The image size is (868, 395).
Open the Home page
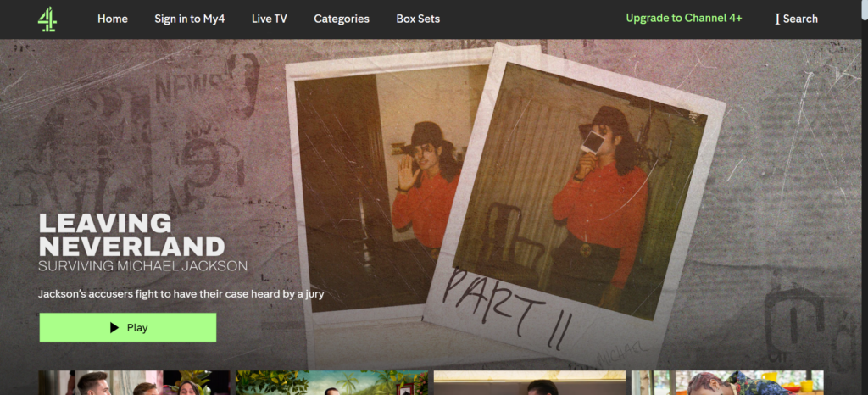click(113, 19)
